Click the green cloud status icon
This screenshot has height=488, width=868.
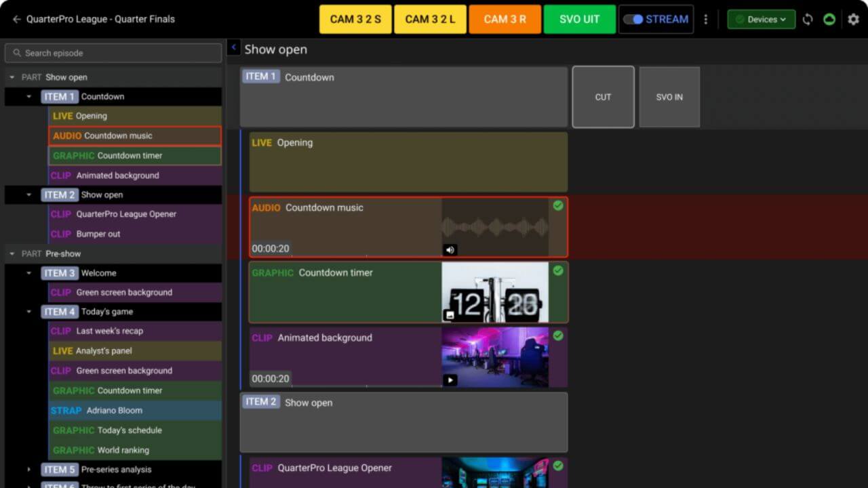[829, 19]
